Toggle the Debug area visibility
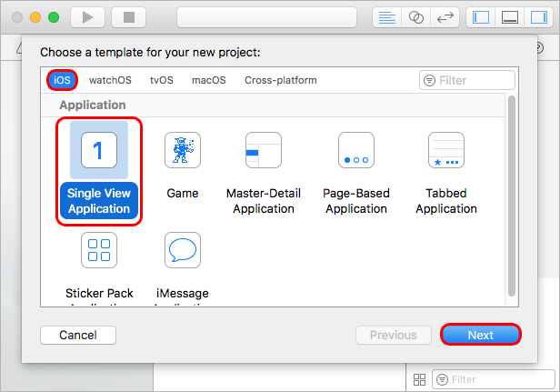Screen dimensions: 560x392 pos(509,17)
